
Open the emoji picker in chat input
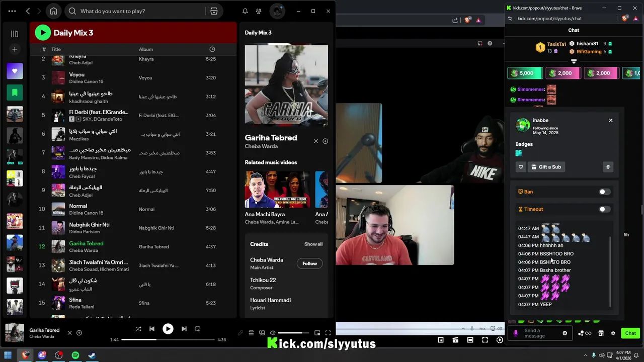pyautogui.click(x=565, y=333)
